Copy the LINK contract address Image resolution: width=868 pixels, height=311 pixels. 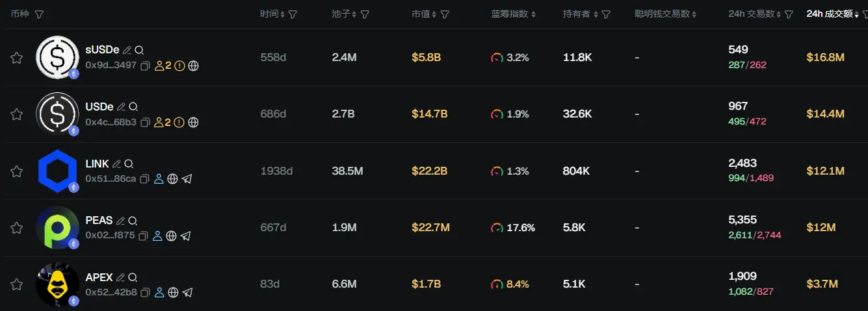[144, 179]
